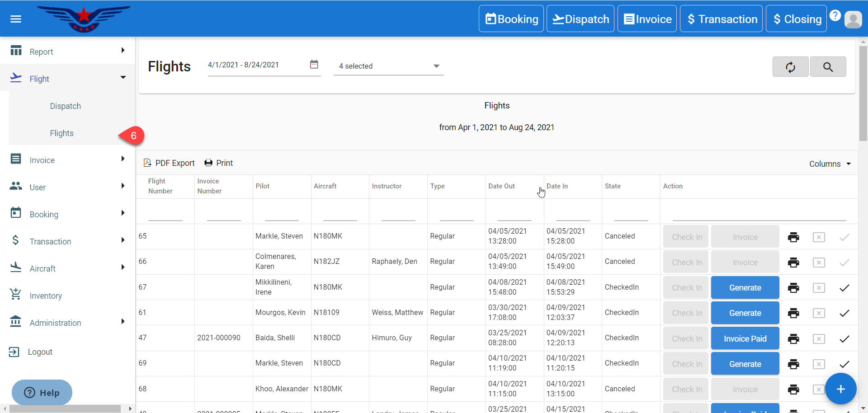Open the date range calendar picker
Screen dimensions: 868x413
click(314, 65)
